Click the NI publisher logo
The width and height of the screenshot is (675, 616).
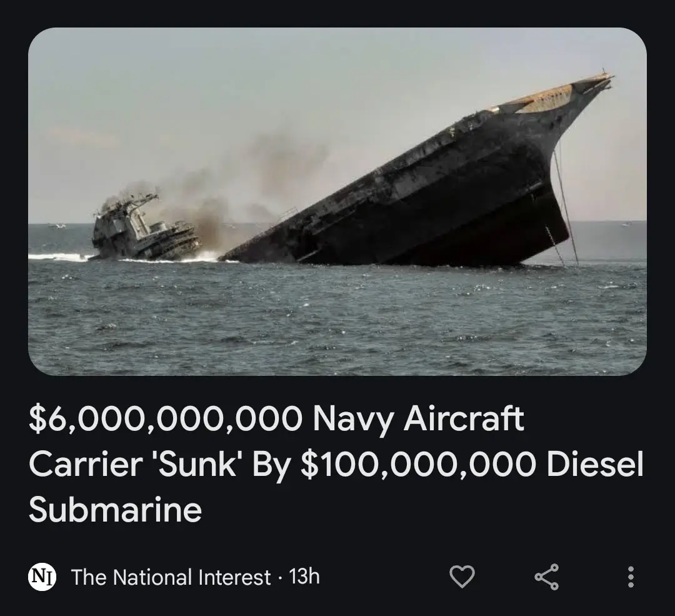(x=42, y=577)
